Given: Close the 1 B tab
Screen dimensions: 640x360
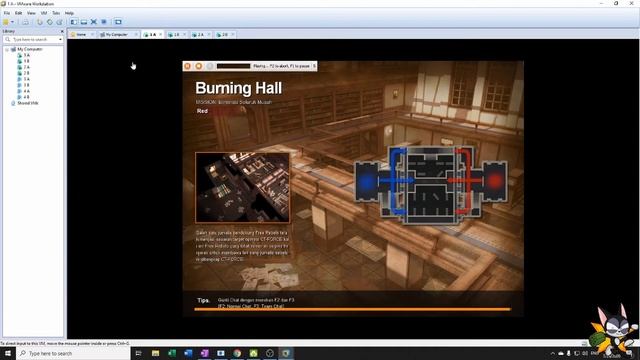Looking at the screenshot, I should pos(184,35).
